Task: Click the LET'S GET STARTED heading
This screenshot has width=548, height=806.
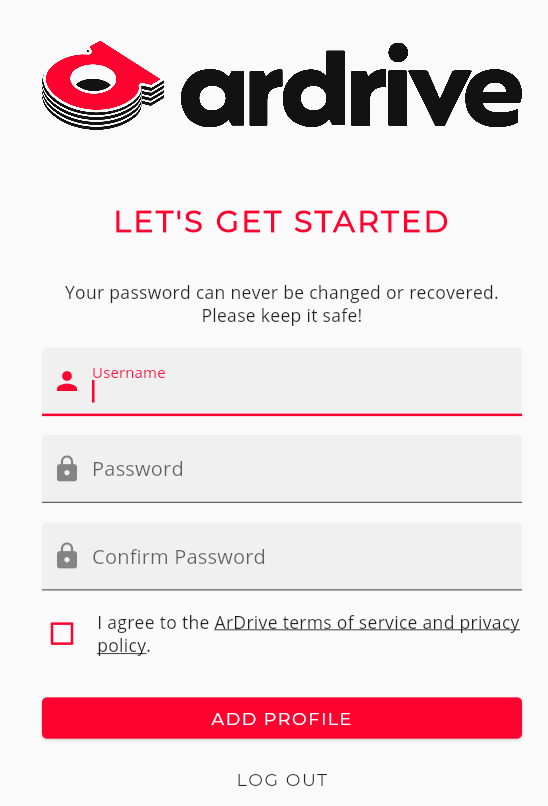Action: [281, 222]
